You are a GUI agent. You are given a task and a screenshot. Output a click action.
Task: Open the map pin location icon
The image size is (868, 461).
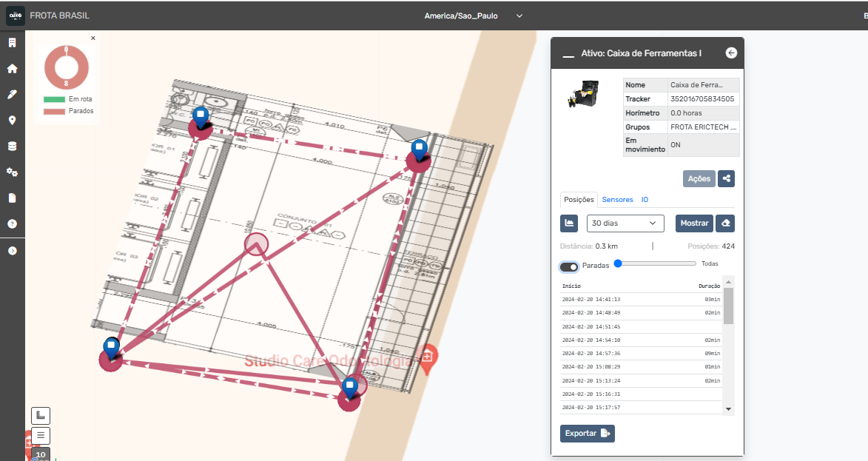(x=12, y=121)
